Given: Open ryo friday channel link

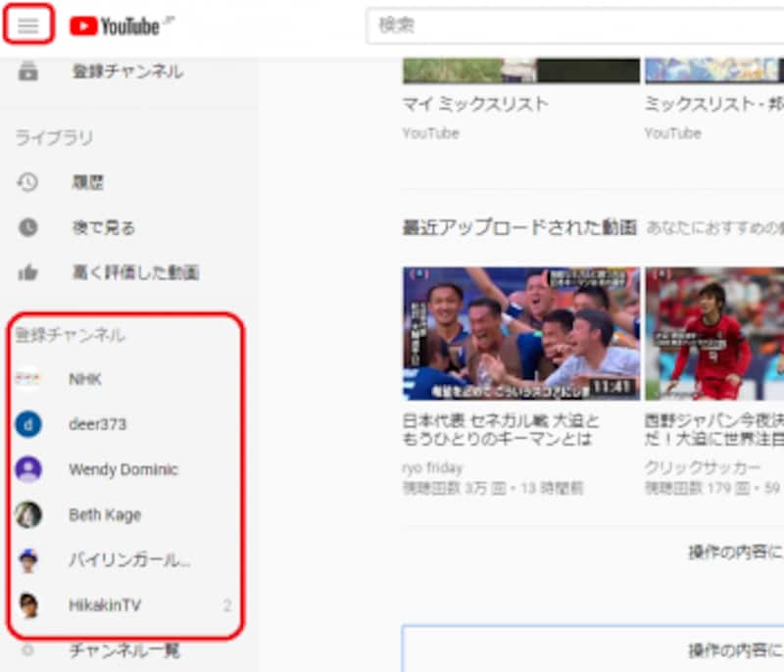Looking at the screenshot, I should (x=432, y=468).
